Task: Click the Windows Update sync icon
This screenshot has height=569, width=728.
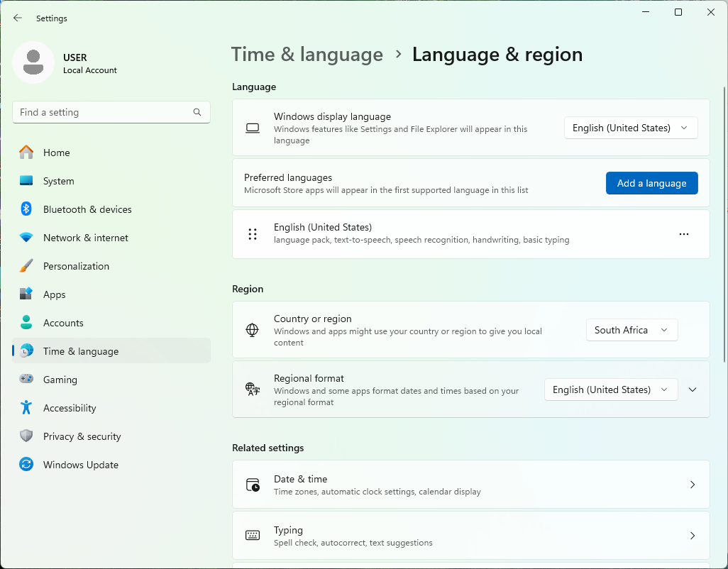Action: tap(26, 465)
